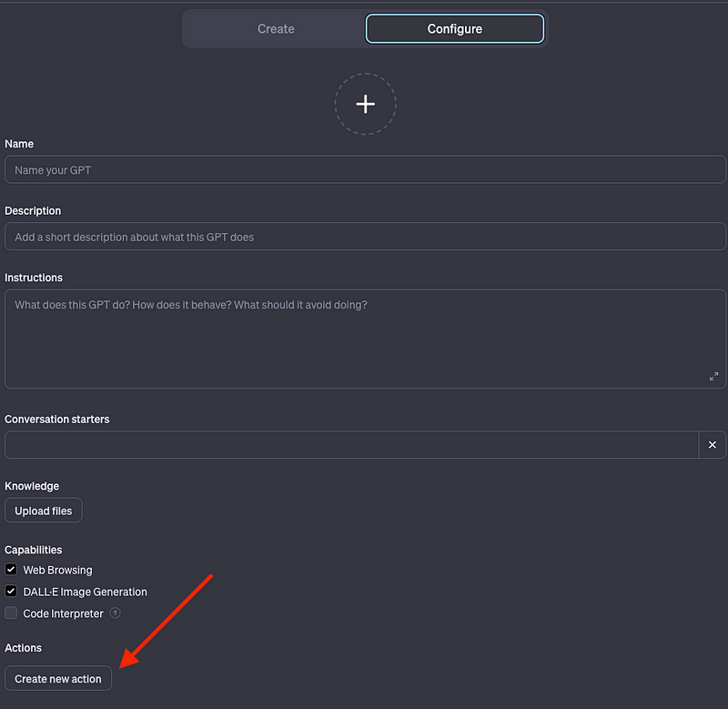
Task: Click the plus icon to upload a GPT profile image
Action: pyautogui.click(x=365, y=104)
